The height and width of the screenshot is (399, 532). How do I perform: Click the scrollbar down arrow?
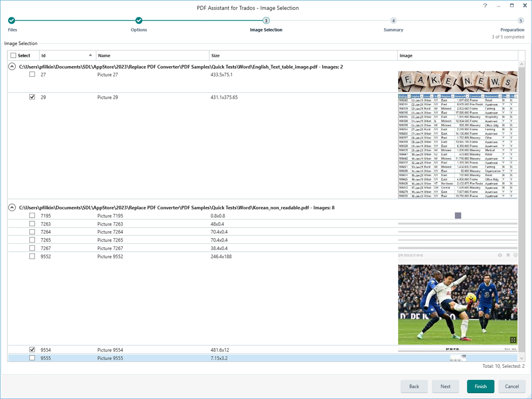click(521, 358)
